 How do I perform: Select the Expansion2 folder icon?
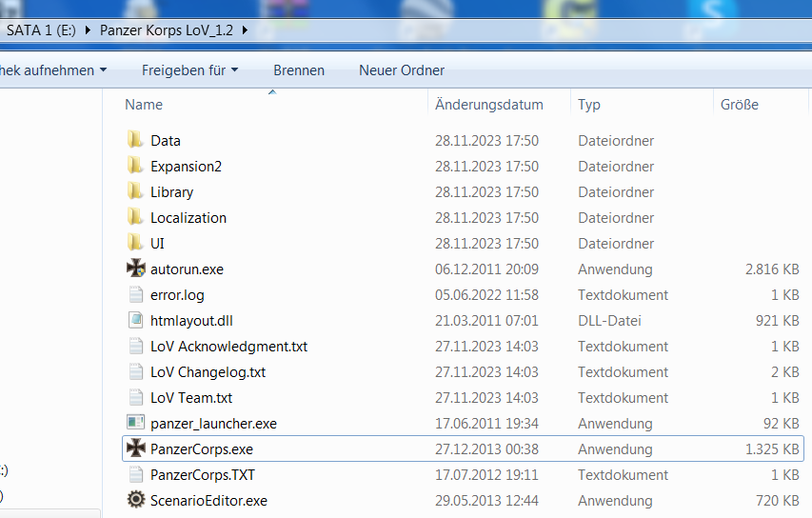tap(135, 166)
